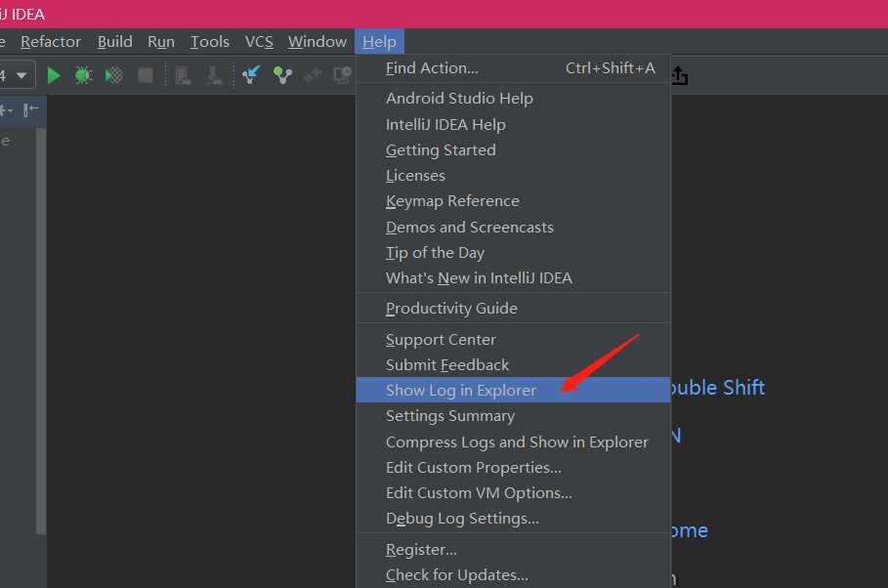Select Check for Updates...
Viewport: 888px width, 588px height.
tap(513, 575)
